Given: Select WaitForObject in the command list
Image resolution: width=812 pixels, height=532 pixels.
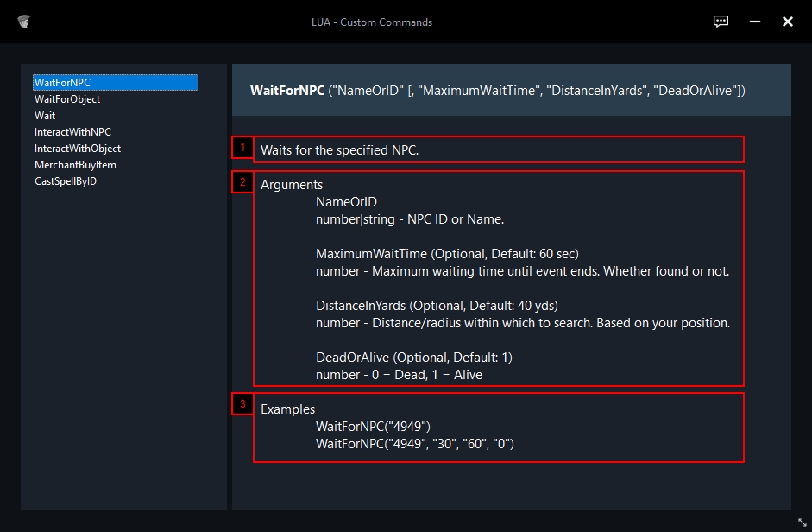Looking at the screenshot, I should (x=67, y=99).
